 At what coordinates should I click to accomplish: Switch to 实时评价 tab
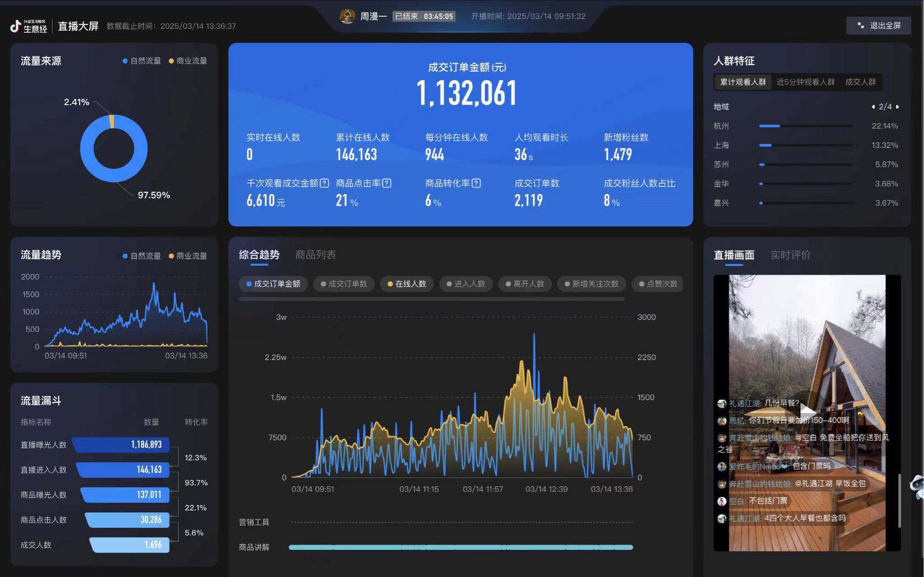[x=790, y=255]
